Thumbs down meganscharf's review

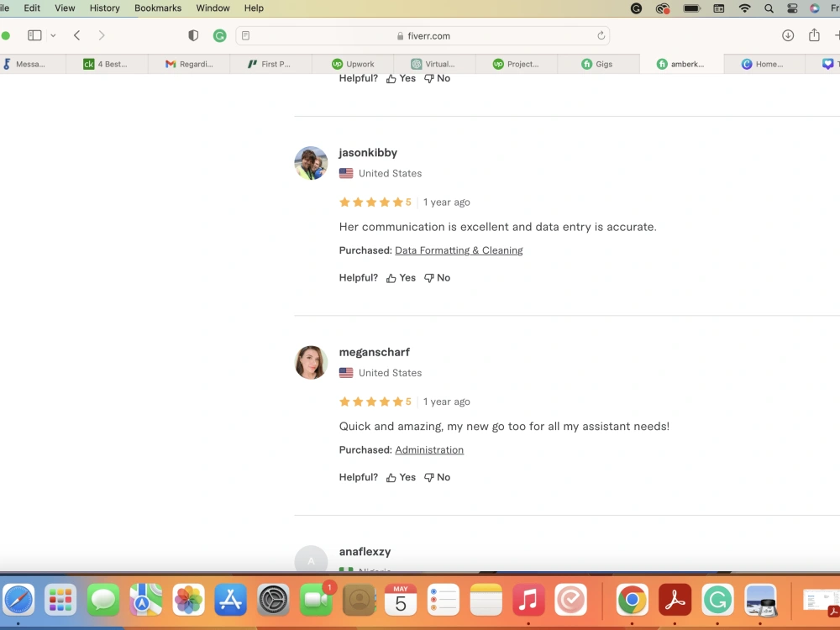click(x=437, y=477)
